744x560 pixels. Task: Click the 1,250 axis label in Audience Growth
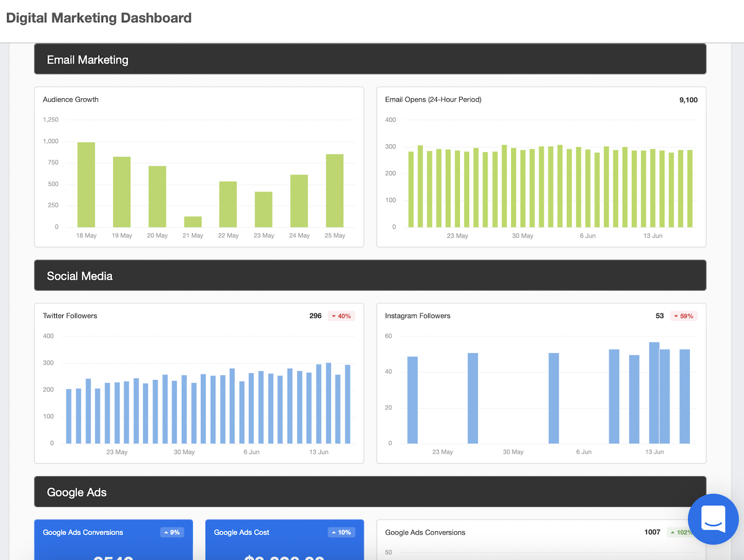(x=50, y=120)
